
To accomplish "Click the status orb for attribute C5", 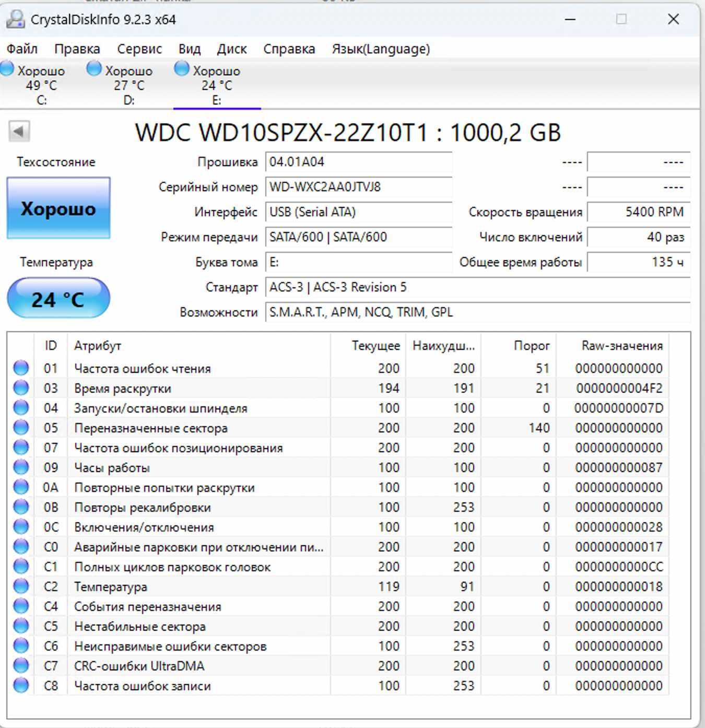I will pos(21,626).
